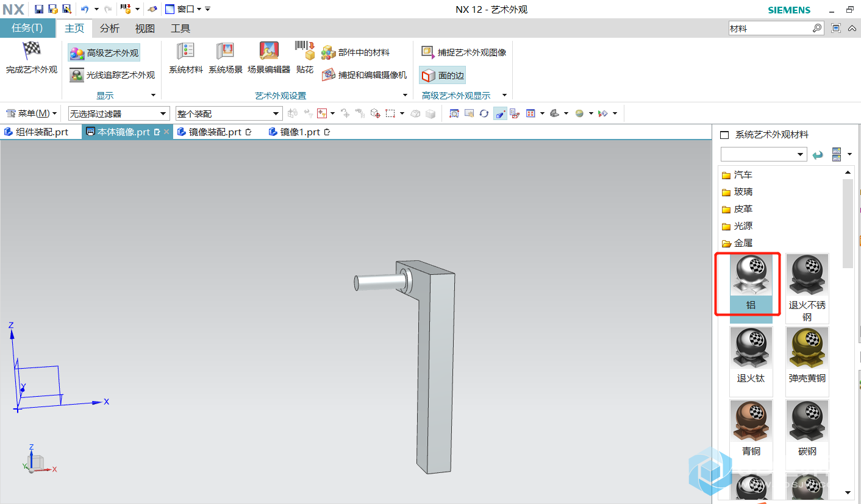Open the 汽车 materials folder
This screenshot has width=861, height=504.
point(737,175)
